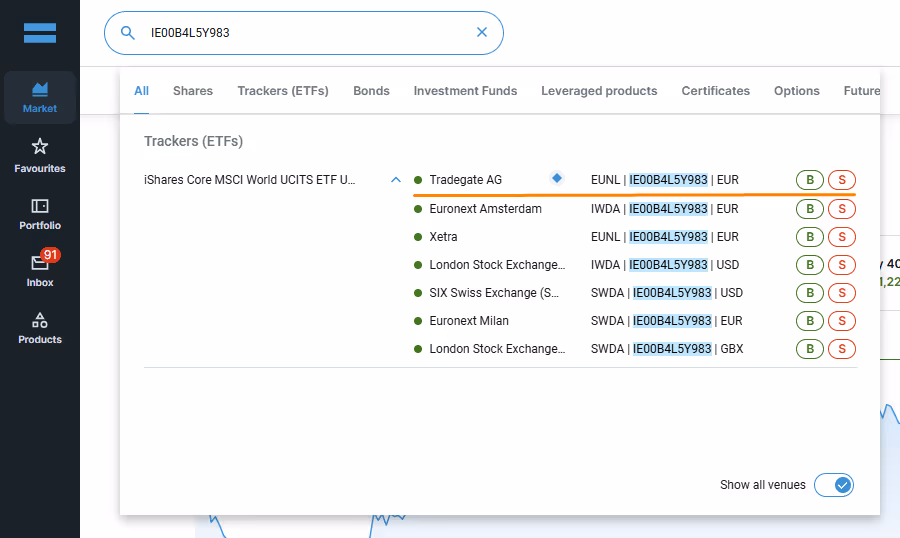Click the search magnifier icon

(127, 33)
